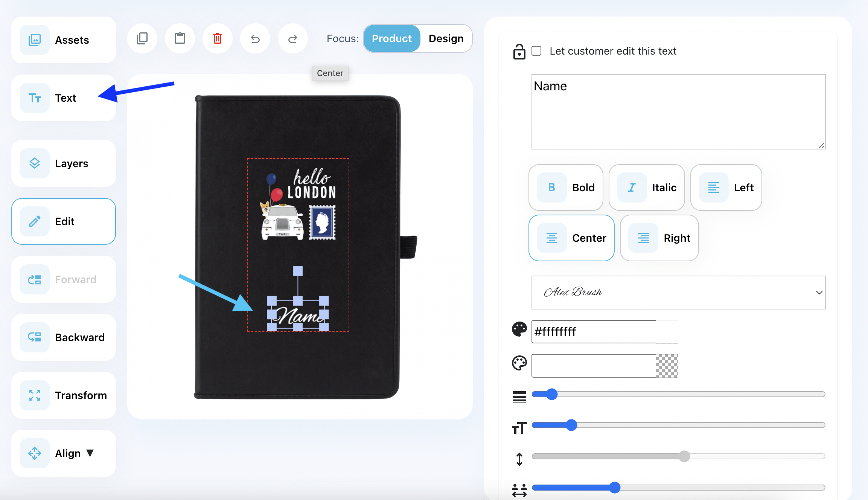Switch focus to Design tab
Image resolution: width=868 pixels, height=500 pixels.
[x=446, y=38]
